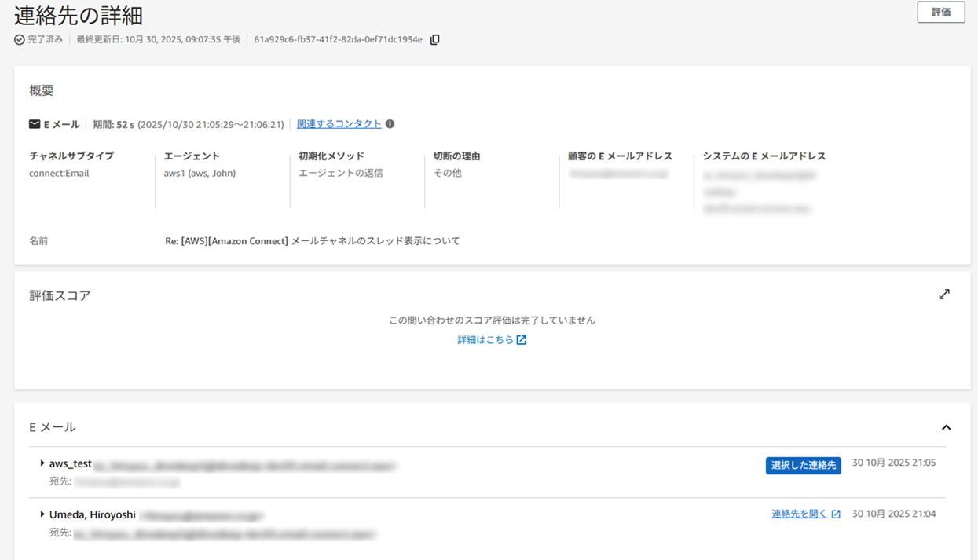Collapse the E メール section chevron
Viewport: 978px width, 560px height.
tap(946, 427)
